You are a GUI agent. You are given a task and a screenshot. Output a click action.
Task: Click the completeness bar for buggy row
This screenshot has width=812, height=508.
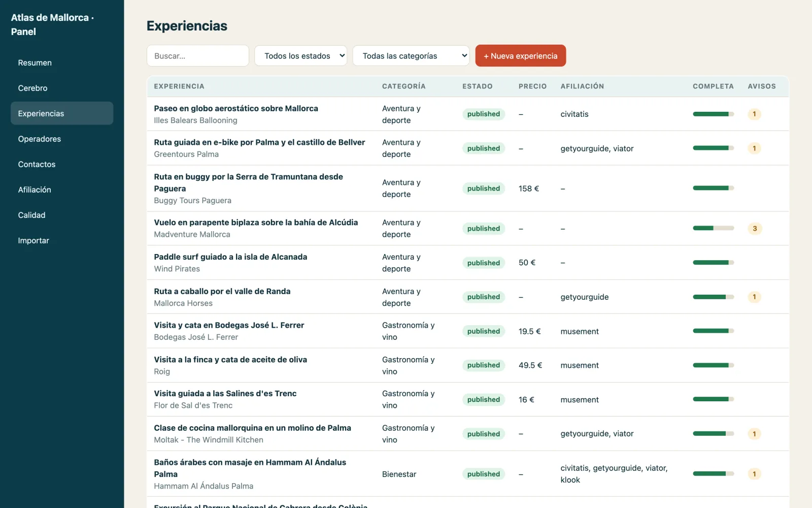pyautogui.click(x=713, y=188)
